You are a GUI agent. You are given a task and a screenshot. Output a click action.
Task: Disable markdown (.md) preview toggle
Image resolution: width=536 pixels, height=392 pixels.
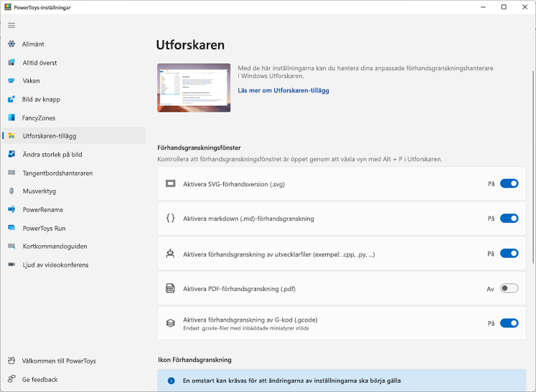coord(509,218)
